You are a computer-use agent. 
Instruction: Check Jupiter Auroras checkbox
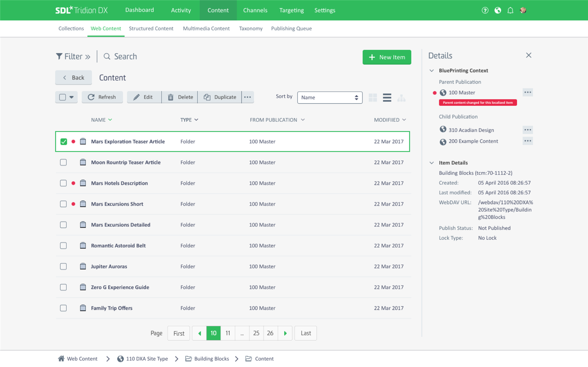pos(63,266)
